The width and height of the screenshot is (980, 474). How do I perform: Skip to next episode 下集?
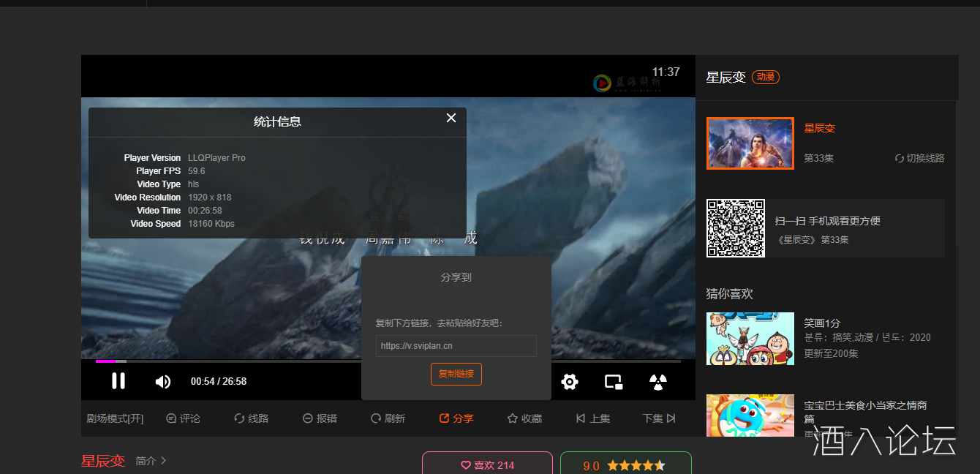tap(659, 418)
